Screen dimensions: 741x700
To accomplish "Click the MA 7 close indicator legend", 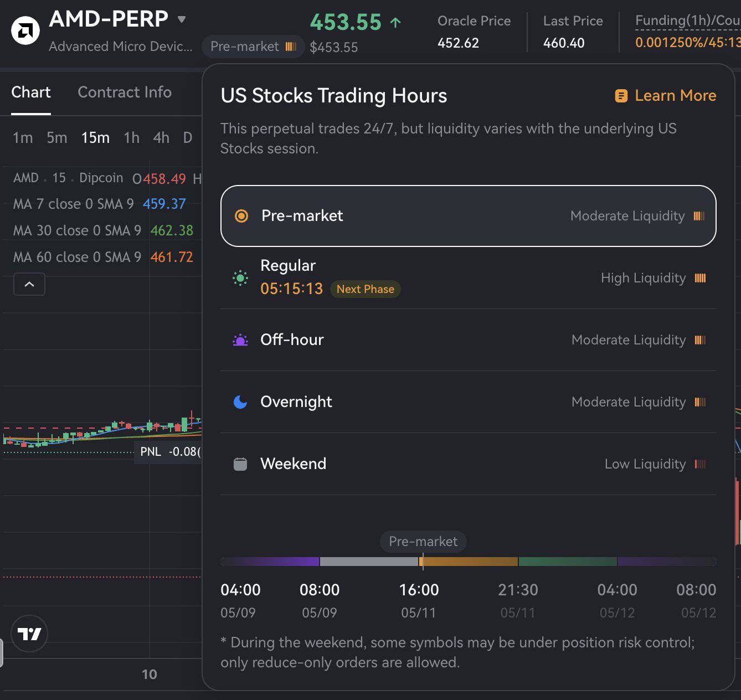I will 99,204.
